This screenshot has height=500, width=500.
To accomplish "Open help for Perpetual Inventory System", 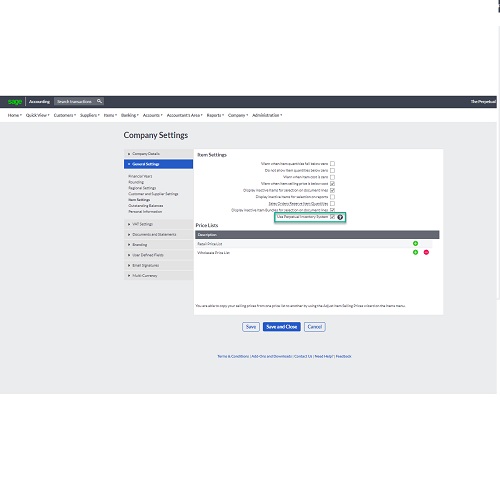I will coord(340,217).
